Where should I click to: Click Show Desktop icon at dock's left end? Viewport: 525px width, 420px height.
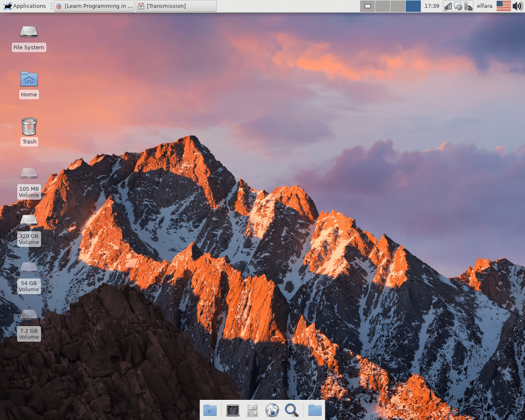click(210, 410)
